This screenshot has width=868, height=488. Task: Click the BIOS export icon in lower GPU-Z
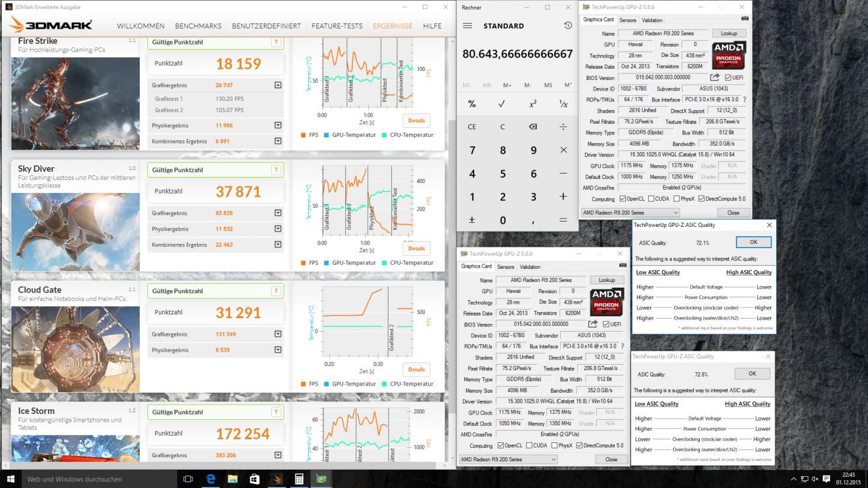[x=593, y=324]
